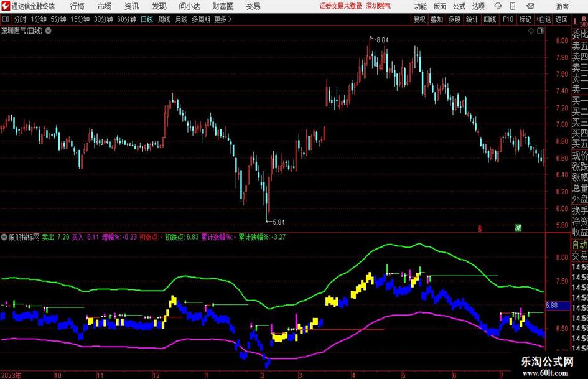This screenshot has height=379, width=588.
Task: Click the 标记 mark button
Action: tap(525, 19)
